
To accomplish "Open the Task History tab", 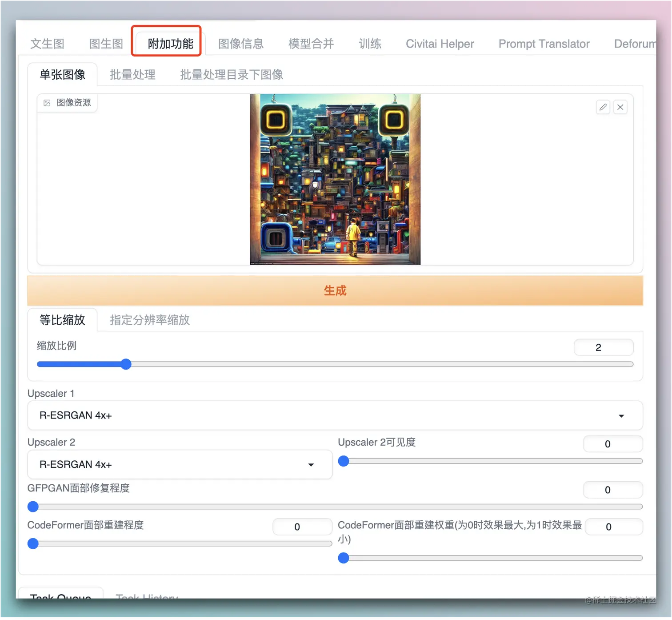I will tap(146, 596).
